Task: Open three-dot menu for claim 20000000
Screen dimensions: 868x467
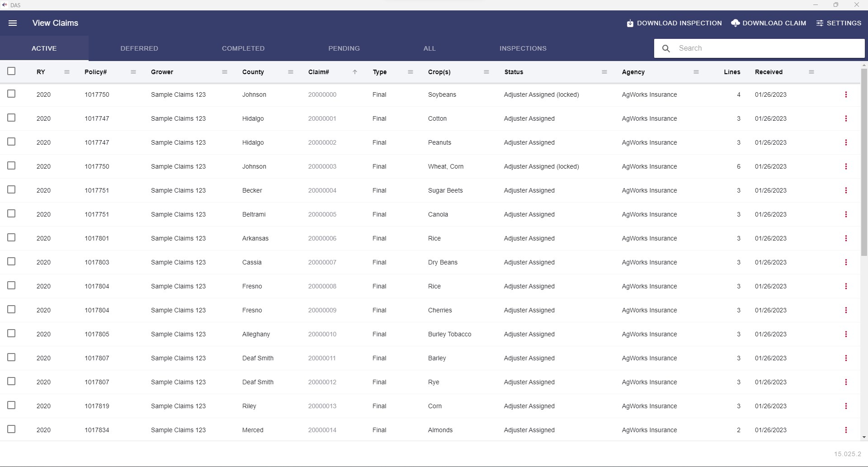Action: click(x=846, y=94)
